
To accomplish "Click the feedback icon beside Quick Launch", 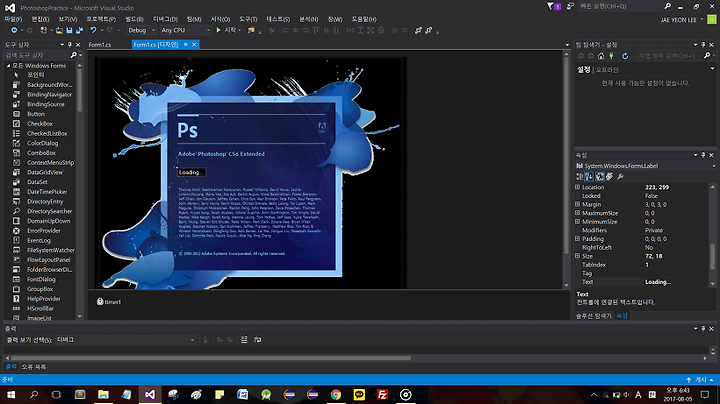I will [x=570, y=6].
